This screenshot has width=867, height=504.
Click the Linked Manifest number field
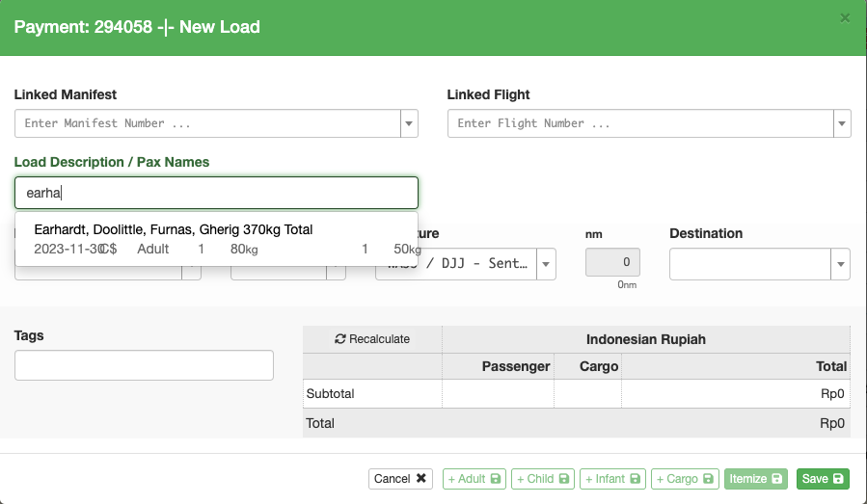click(x=207, y=123)
